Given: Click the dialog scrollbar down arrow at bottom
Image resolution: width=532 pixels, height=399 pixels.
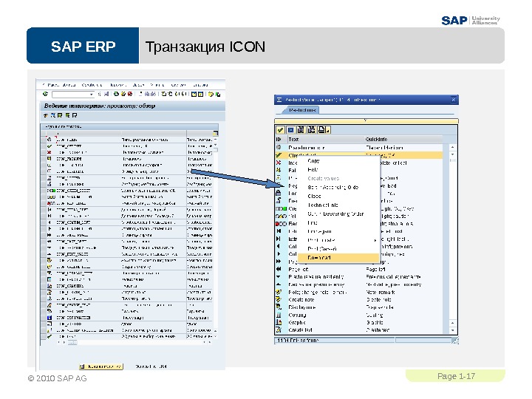Looking at the screenshot, I should [453, 330].
